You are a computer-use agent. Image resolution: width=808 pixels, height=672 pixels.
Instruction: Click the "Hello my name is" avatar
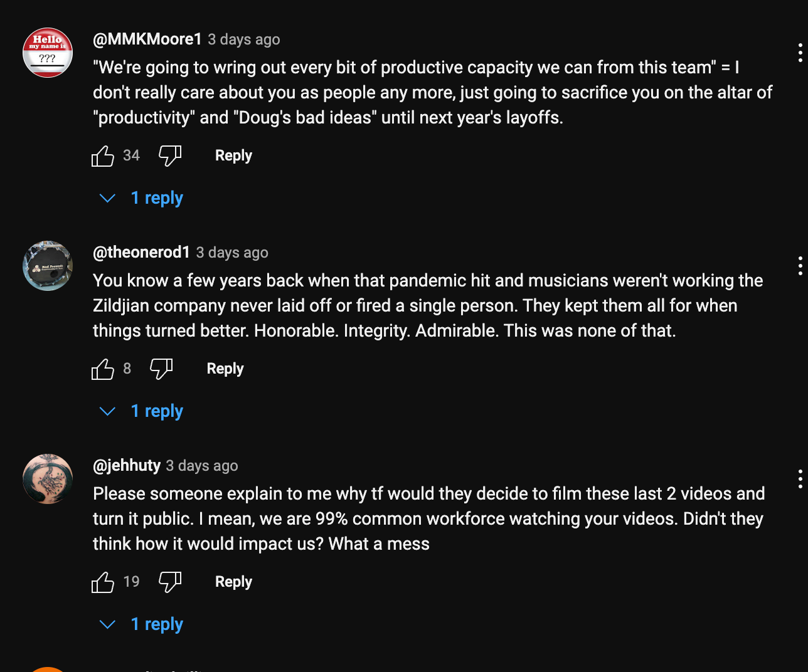(x=48, y=53)
